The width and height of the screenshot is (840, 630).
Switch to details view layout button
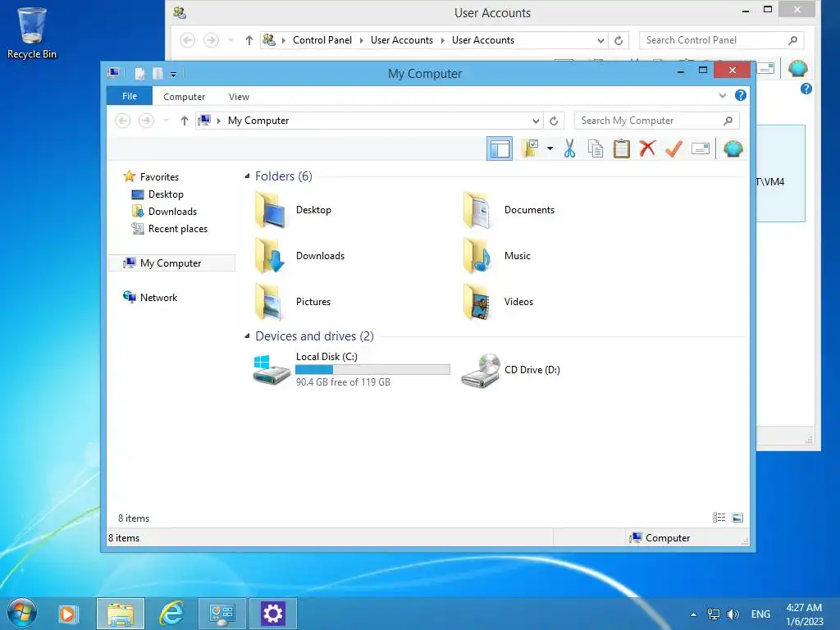719,518
